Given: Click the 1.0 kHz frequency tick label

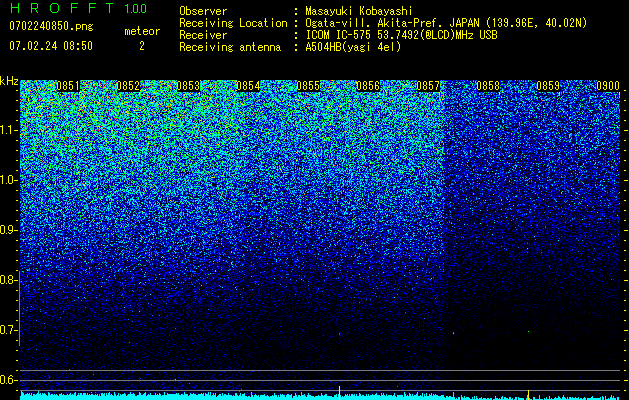Looking at the screenshot, I should [7, 180].
